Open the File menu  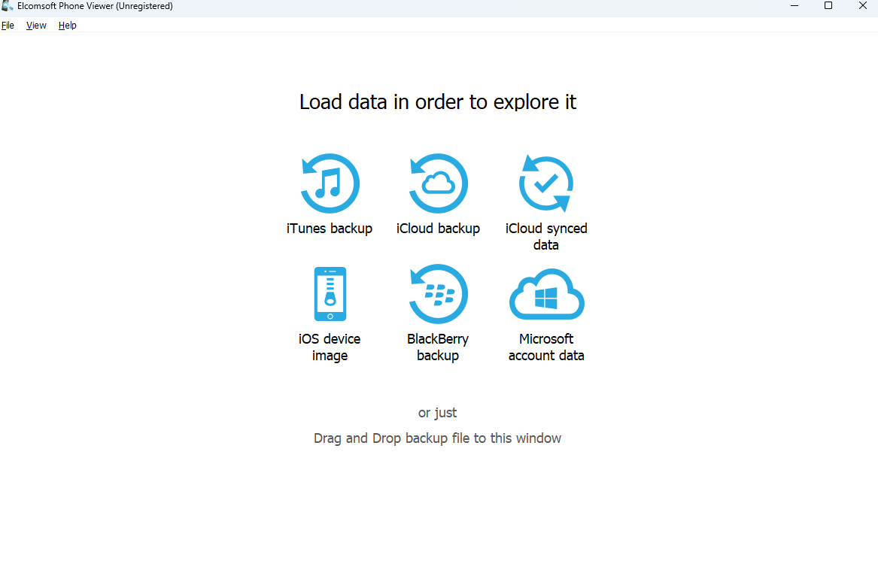click(8, 25)
